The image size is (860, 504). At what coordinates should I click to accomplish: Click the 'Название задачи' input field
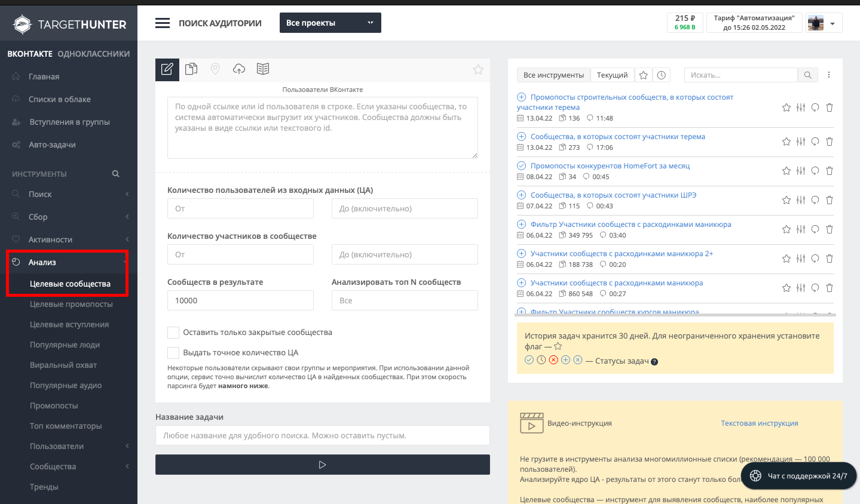pyautogui.click(x=322, y=435)
